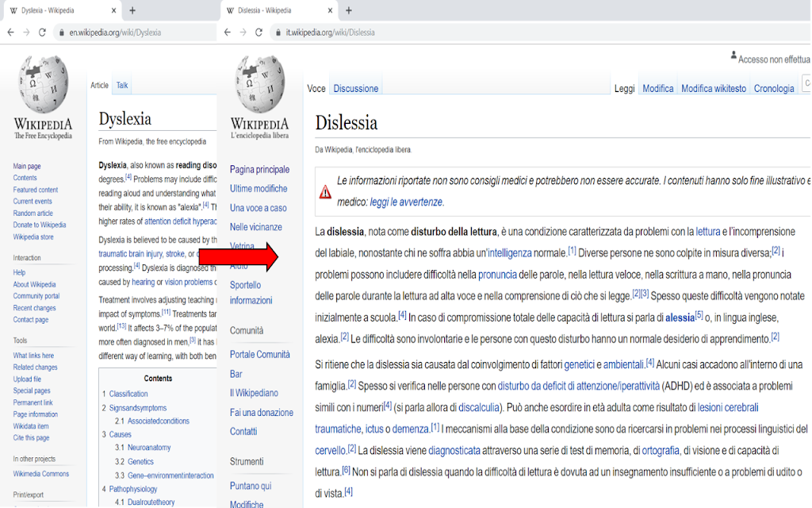Click Una voce a caso link

click(258, 208)
